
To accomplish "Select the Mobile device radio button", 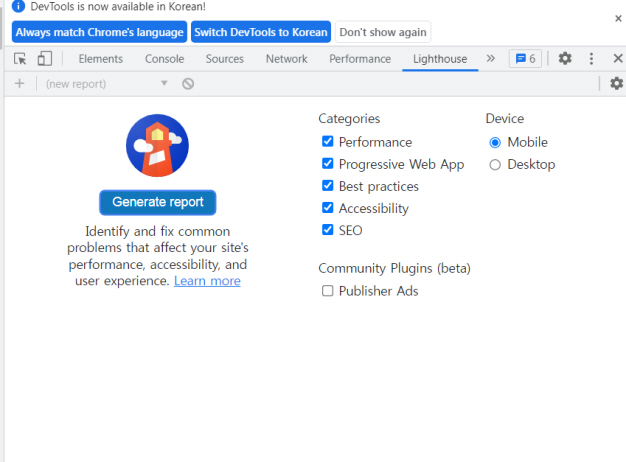I will (495, 143).
